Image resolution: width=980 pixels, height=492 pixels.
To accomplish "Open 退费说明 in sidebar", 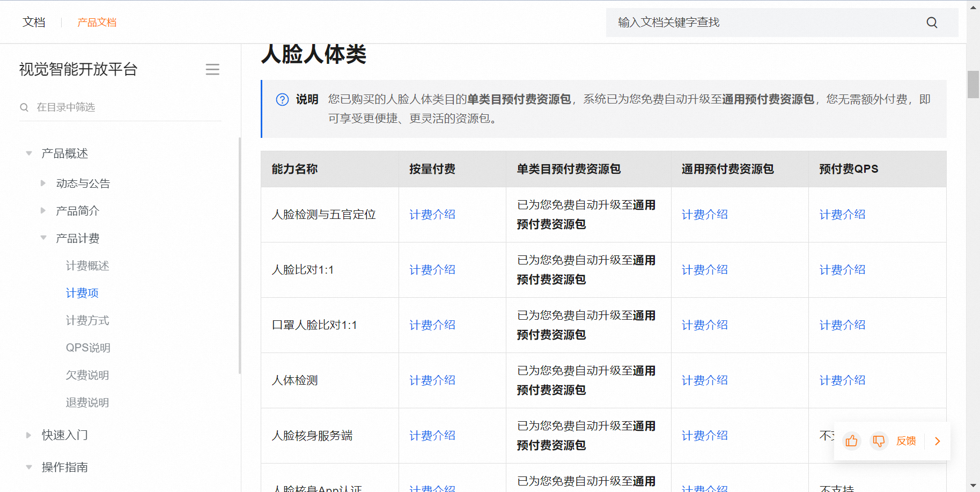I will [x=87, y=402].
